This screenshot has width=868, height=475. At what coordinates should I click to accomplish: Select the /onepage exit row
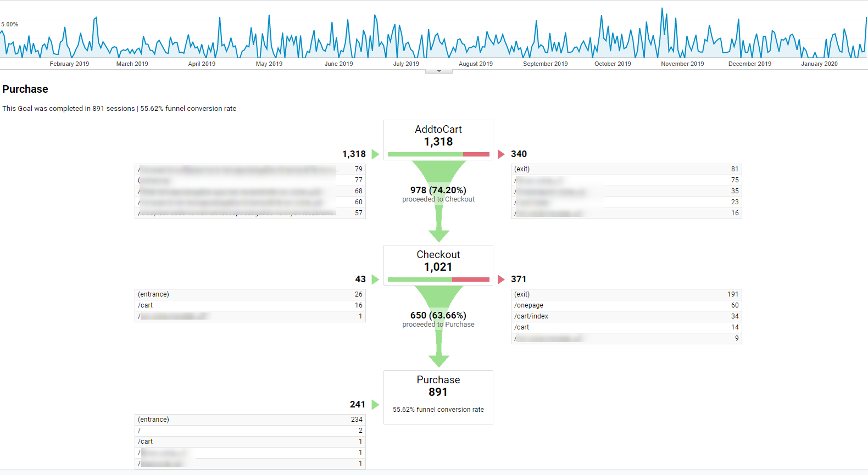coord(626,305)
